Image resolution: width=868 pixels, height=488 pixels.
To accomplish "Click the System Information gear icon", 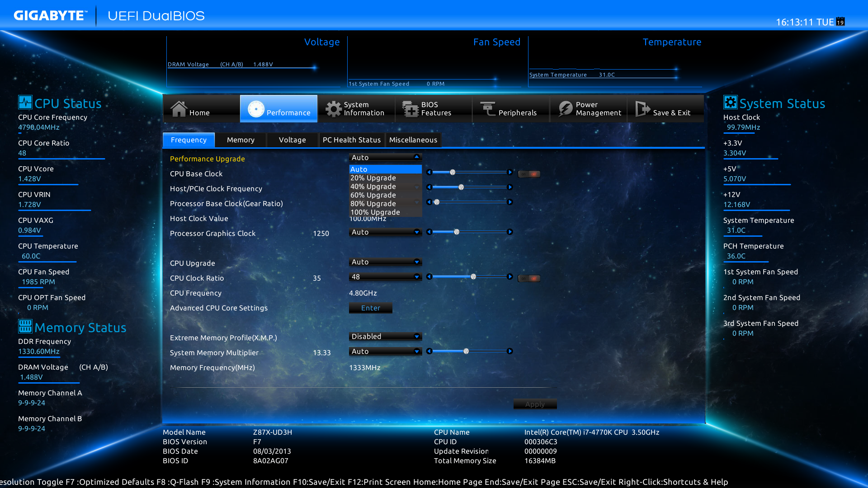I will [333, 109].
